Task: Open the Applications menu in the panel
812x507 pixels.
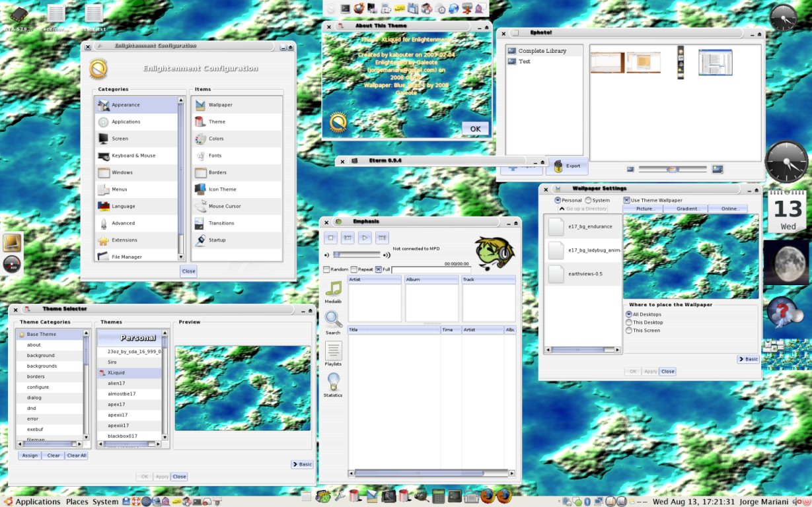Action: tap(38, 502)
